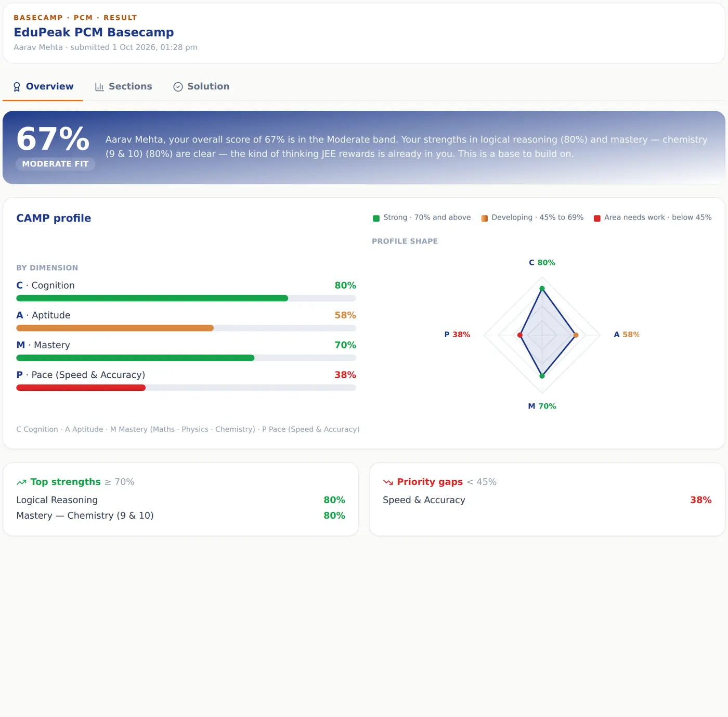Click the MODERATE FIT badge
Image resolution: width=728 pixels, height=717 pixels.
tap(55, 164)
